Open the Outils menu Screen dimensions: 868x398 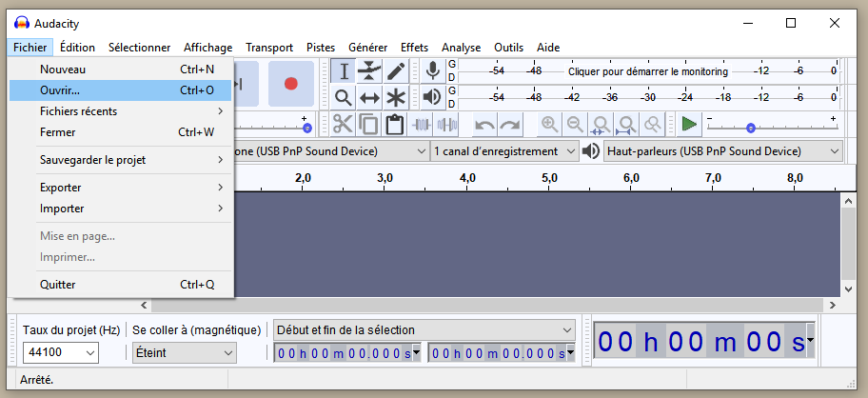point(509,48)
